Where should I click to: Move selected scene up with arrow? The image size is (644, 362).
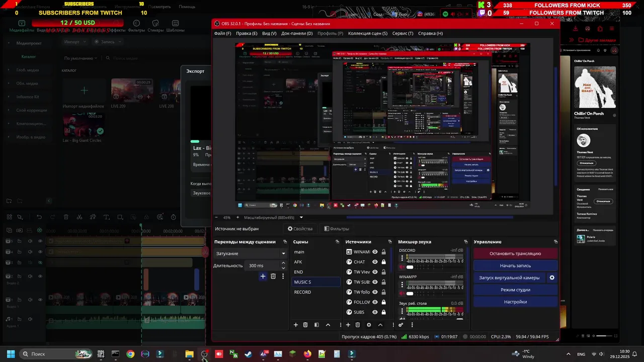(328, 325)
